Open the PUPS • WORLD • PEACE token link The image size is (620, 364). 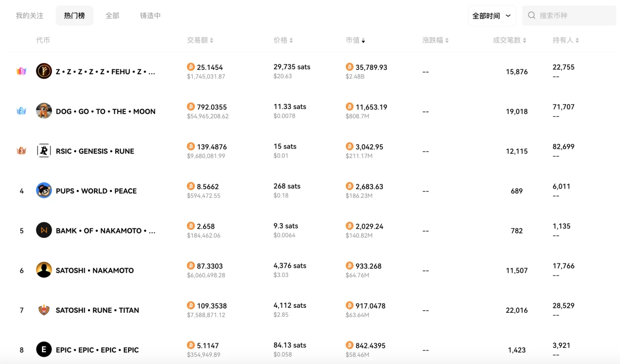click(x=96, y=191)
